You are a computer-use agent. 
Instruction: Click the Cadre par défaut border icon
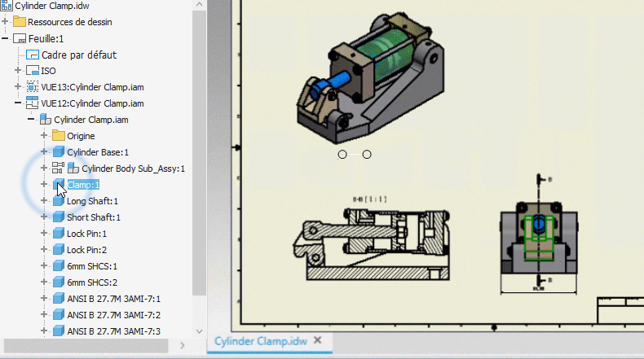click(x=33, y=55)
